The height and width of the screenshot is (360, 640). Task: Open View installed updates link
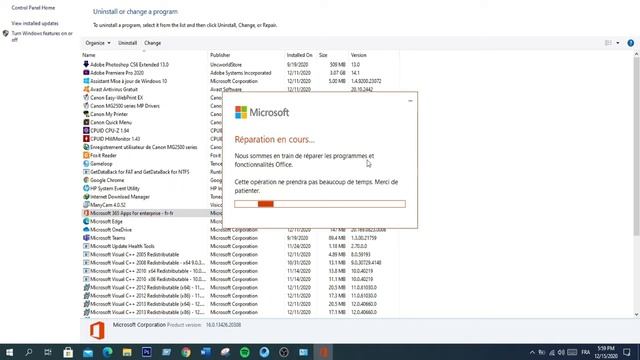[35, 23]
